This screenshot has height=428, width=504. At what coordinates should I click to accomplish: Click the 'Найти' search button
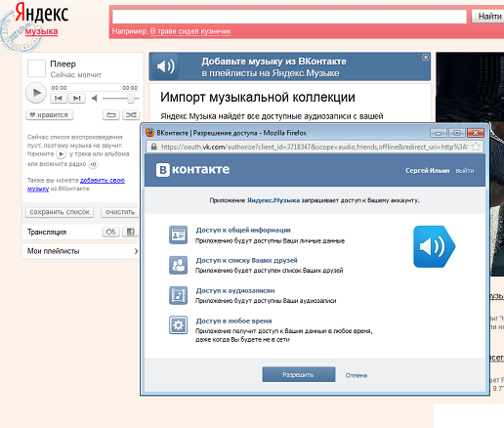[488, 17]
